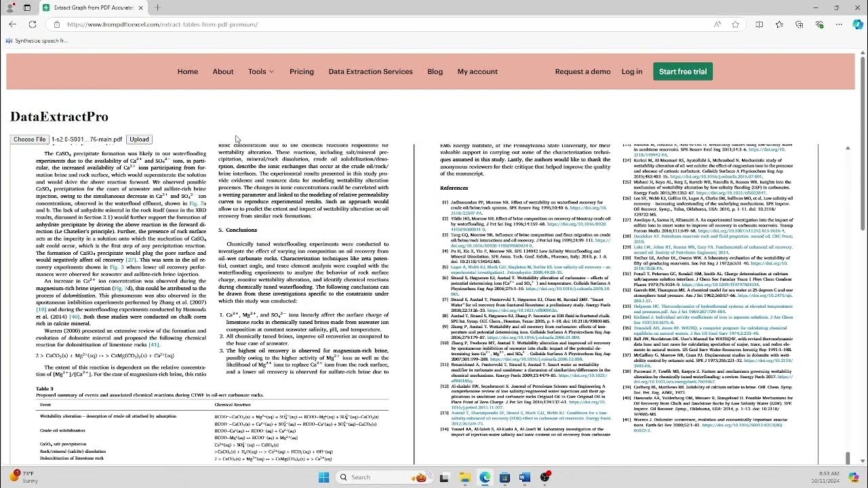Toggle split screen icon in browser toolbar

(x=759, y=24)
